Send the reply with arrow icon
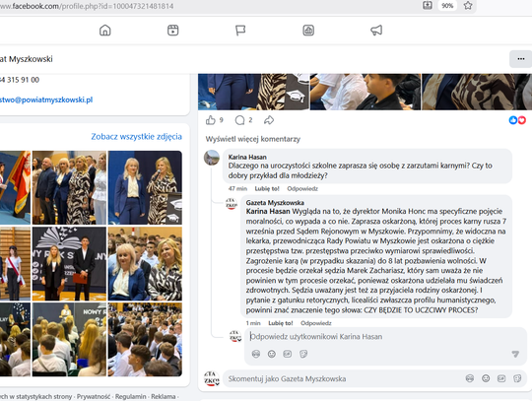 (515, 354)
